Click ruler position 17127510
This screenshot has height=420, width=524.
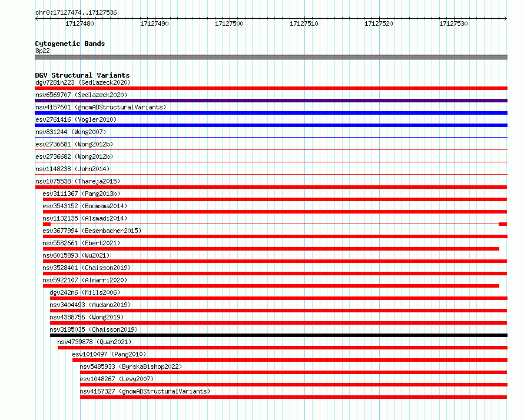(304, 24)
